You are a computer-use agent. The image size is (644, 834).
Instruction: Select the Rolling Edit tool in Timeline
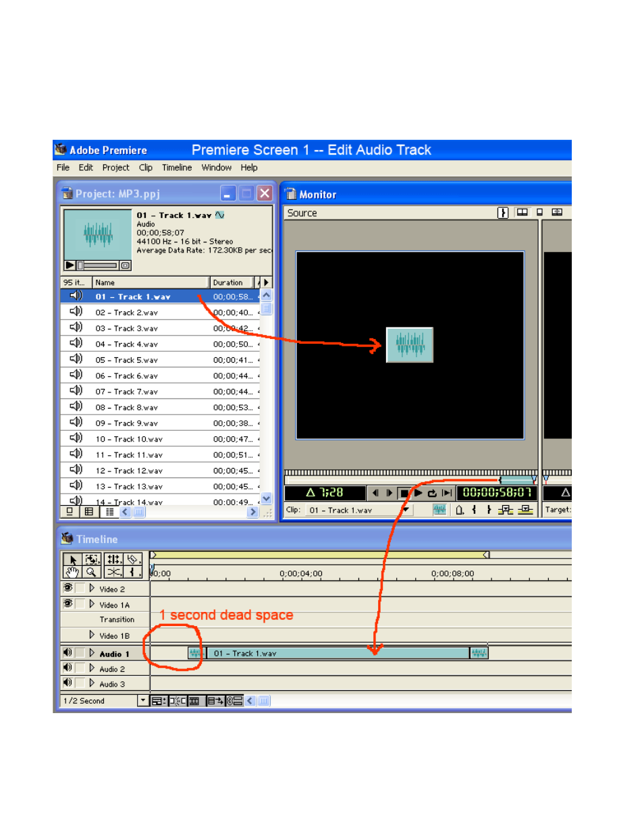(113, 560)
